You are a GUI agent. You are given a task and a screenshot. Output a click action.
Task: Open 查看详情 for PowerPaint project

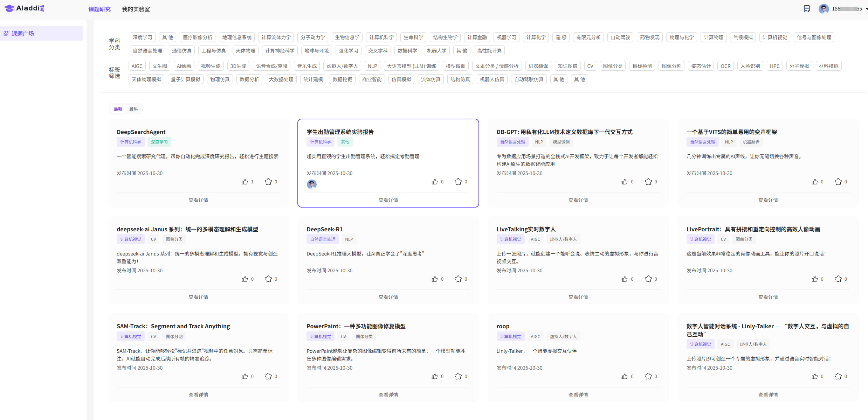388,395
